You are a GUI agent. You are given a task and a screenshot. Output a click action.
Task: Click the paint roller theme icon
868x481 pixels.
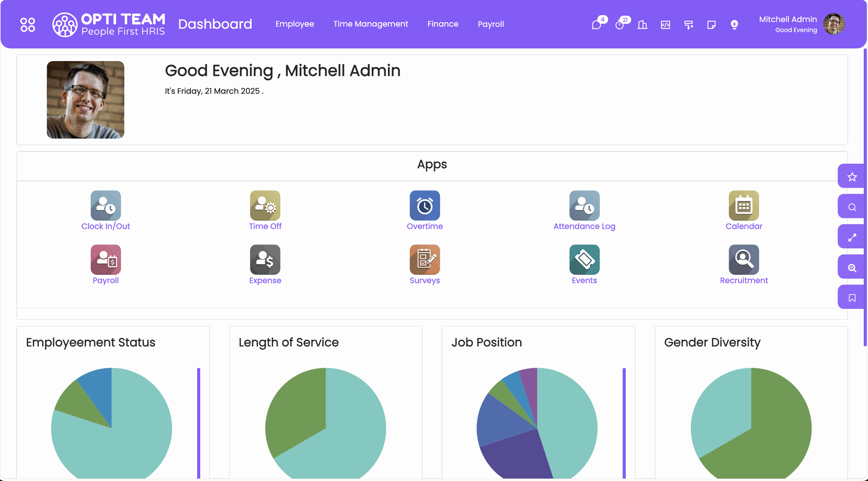[x=689, y=24]
